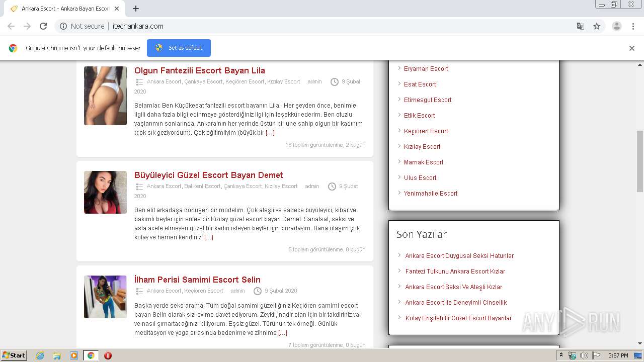
Task: Expand the Selin post read-more [...] link
Action: click(283, 333)
